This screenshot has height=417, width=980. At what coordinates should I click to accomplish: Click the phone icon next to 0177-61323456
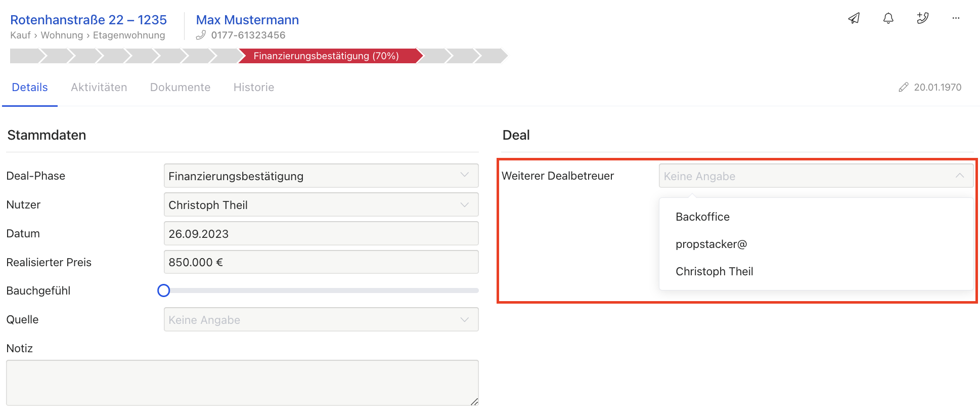[x=201, y=35]
